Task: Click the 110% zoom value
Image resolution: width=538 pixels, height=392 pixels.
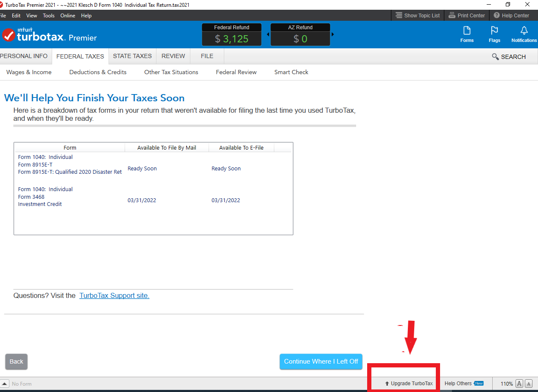Action: click(507, 384)
